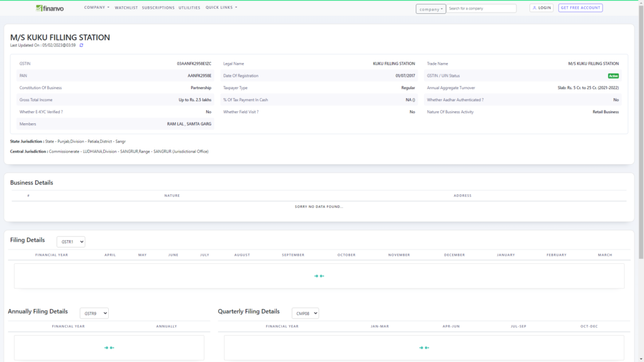Open the company search type dropdown
The image size is (644, 362).
tap(430, 9)
